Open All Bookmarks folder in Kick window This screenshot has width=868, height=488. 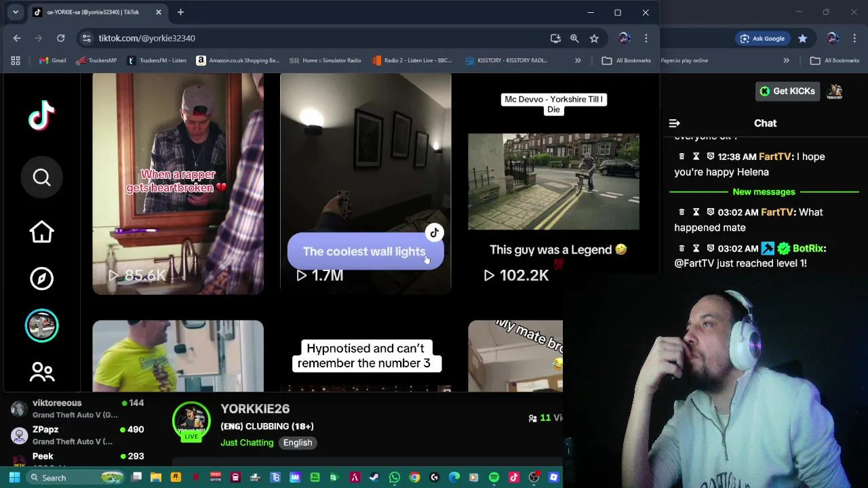point(835,60)
